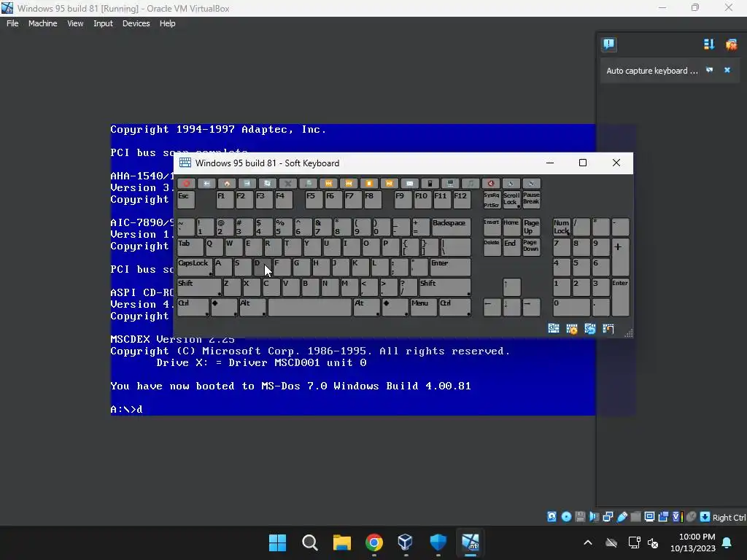
Task: Click the browser back multimedia key
Action: point(206,183)
